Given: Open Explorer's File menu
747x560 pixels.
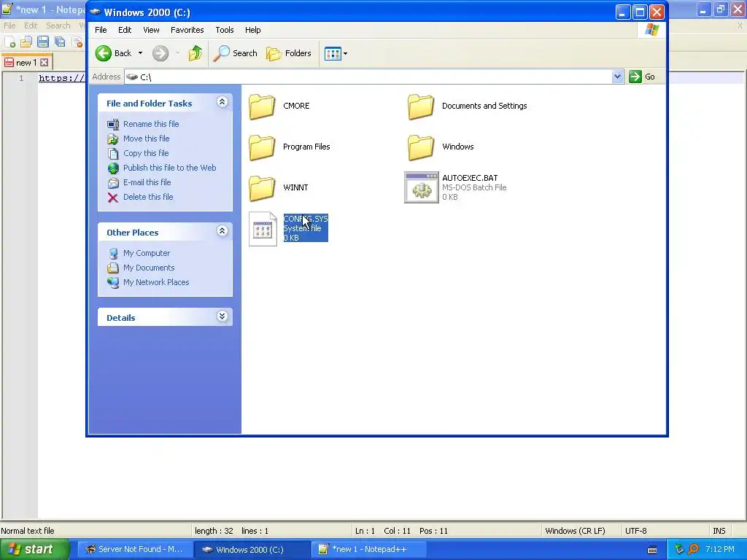Looking at the screenshot, I should point(101,30).
